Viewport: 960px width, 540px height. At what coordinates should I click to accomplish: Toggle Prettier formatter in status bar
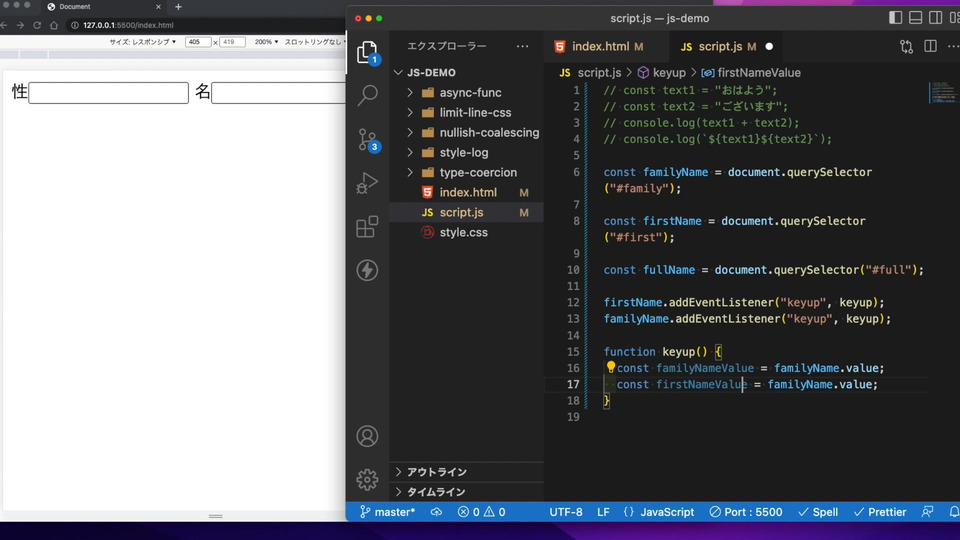[x=880, y=512]
